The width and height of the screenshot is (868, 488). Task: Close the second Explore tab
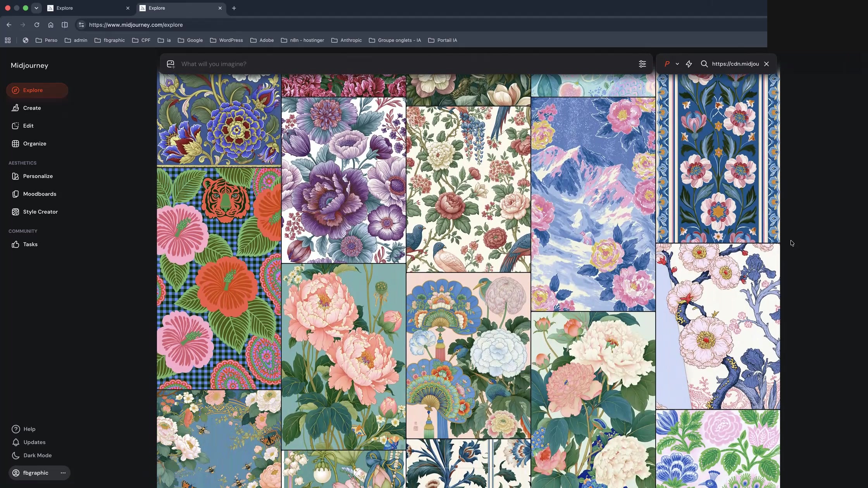point(220,8)
